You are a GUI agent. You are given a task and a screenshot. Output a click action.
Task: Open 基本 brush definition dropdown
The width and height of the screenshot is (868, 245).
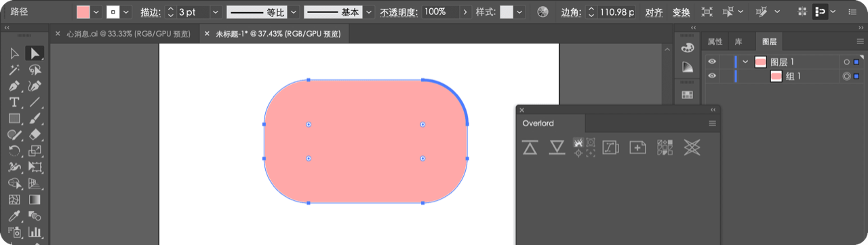pos(368,12)
